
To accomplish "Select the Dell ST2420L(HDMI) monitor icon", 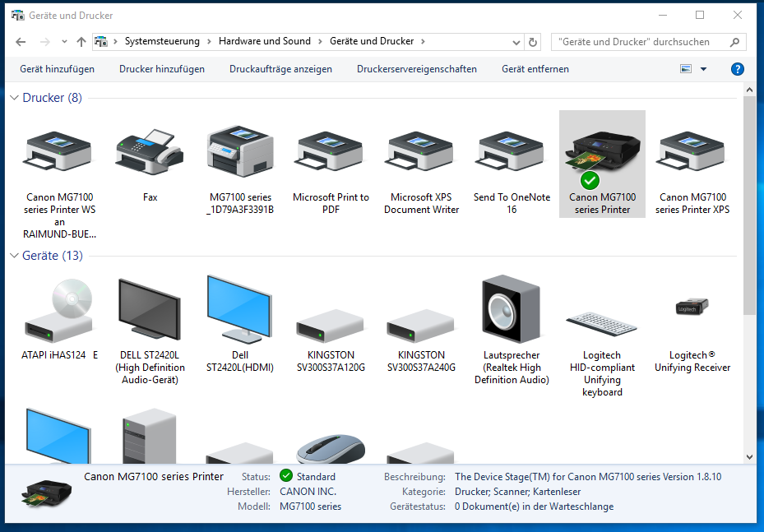I will click(x=239, y=310).
